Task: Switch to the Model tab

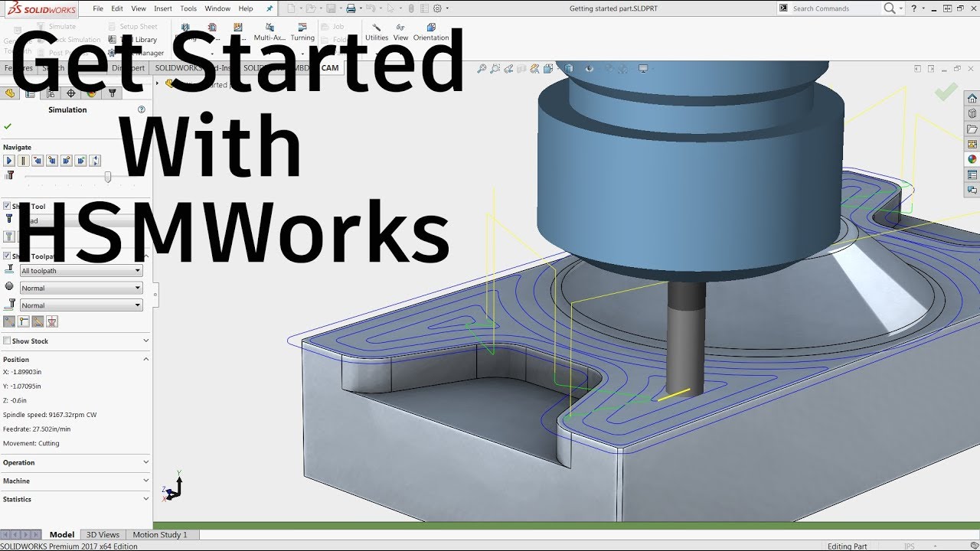Action: (x=62, y=534)
